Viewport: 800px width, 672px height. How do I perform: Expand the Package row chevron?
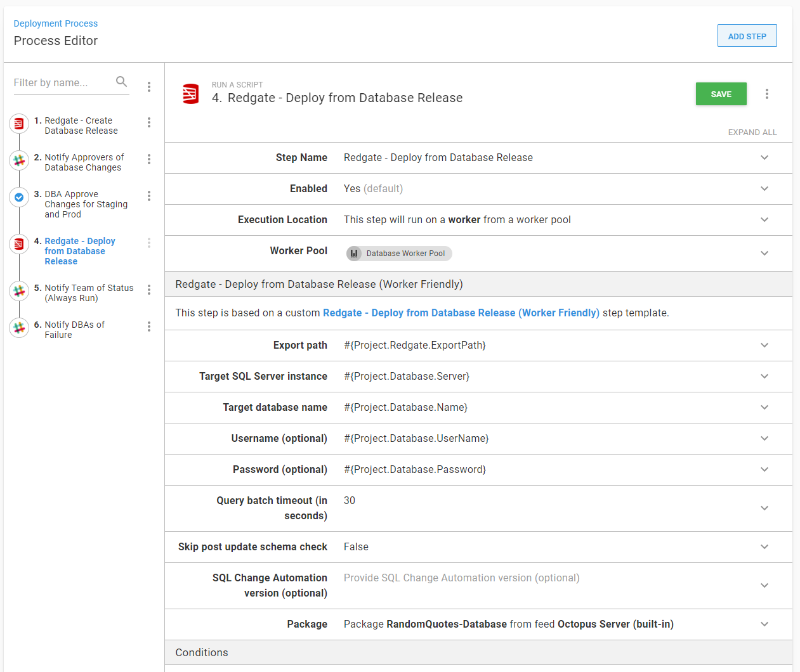764,624
